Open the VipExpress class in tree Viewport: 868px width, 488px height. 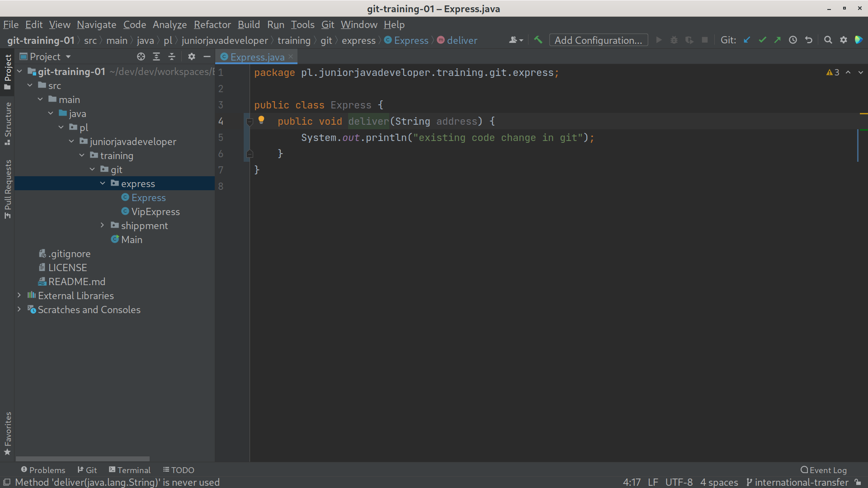click(x=155, y=211)
